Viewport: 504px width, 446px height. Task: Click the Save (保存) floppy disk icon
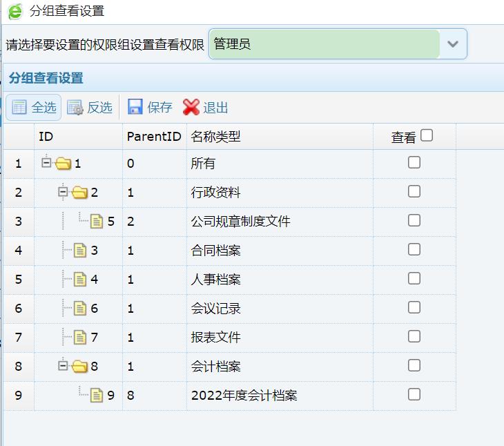(135, 107)
